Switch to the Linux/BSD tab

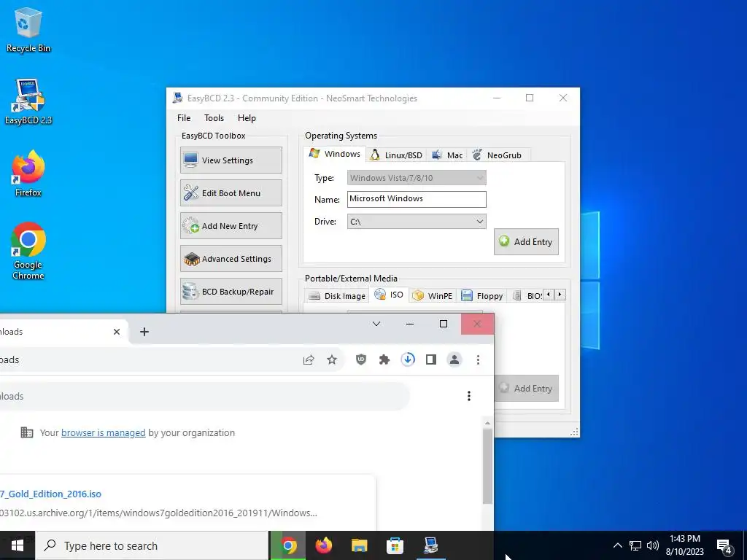(x=396, y=155)
